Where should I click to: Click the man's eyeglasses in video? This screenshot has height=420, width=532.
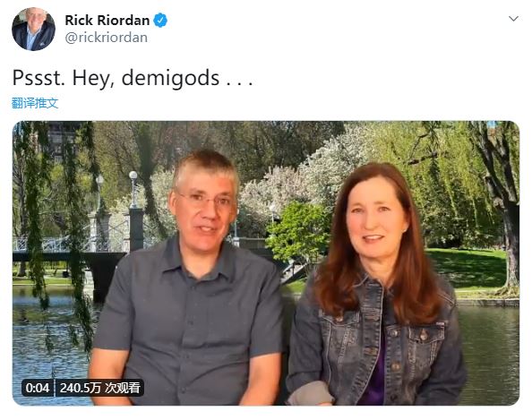coord(204,201)
